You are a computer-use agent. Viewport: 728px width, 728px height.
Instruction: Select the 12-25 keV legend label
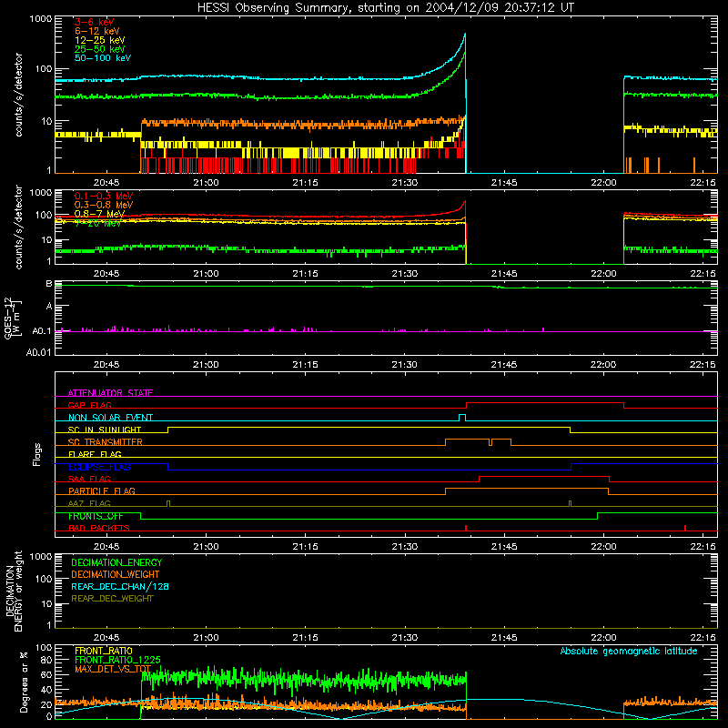point(99,40)
